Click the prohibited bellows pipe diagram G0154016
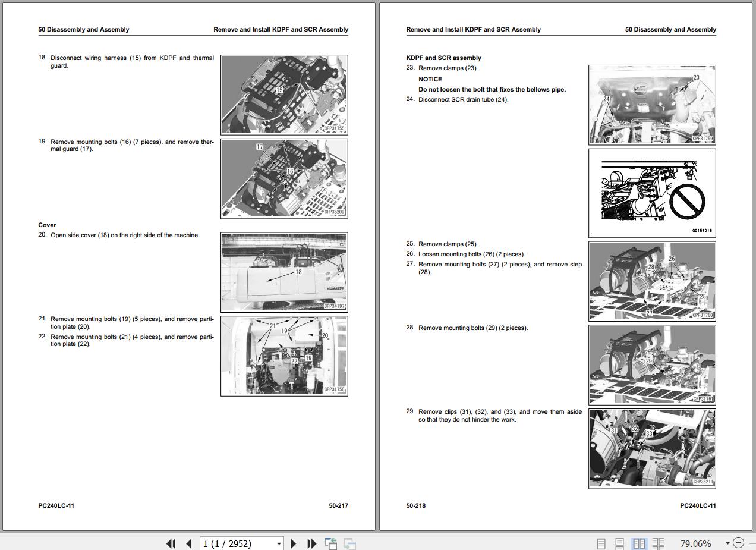Viewport: 756px width, 550px height. point(652,193)
